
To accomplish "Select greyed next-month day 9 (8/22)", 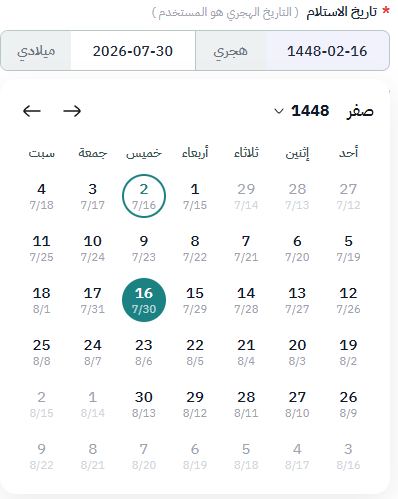I will [x=42, y=456].
